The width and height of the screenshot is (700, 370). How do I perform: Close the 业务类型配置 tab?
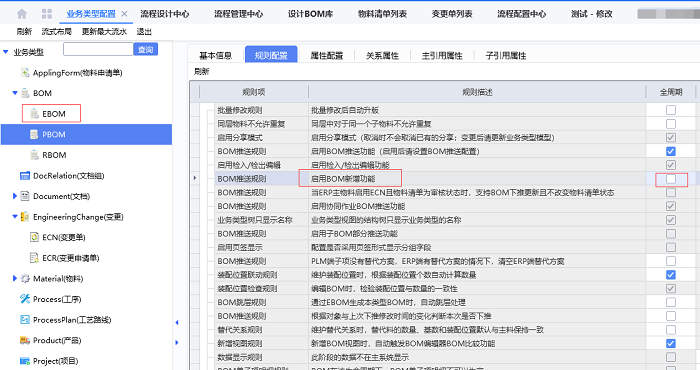click(x=125, y=14)
